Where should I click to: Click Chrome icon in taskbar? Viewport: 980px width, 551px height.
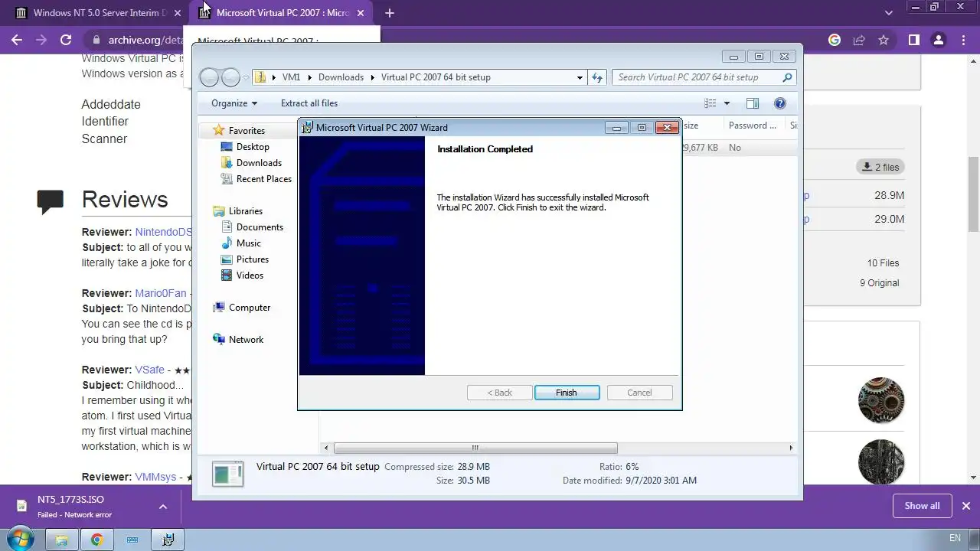[x=97, y=540]
